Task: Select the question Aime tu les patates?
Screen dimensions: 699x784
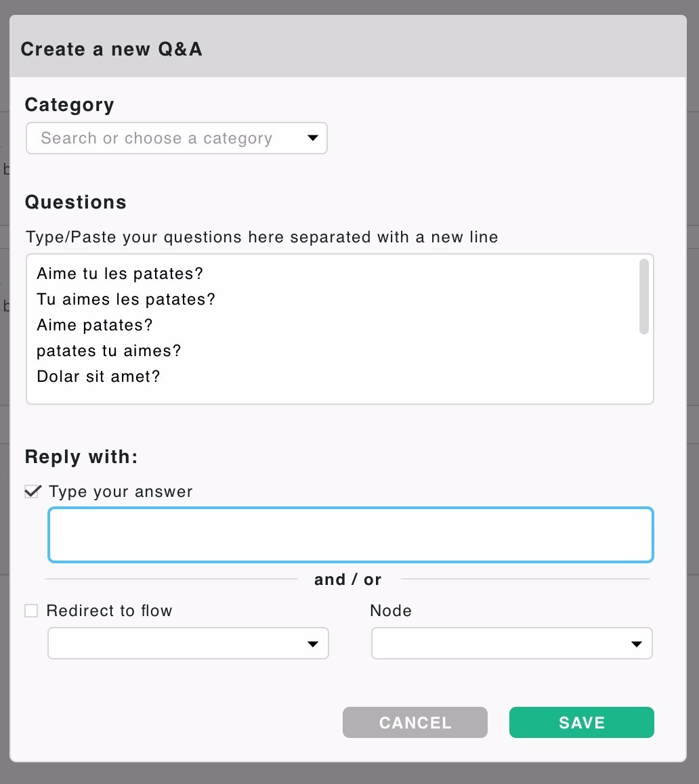Action: [x=119, y=274]
